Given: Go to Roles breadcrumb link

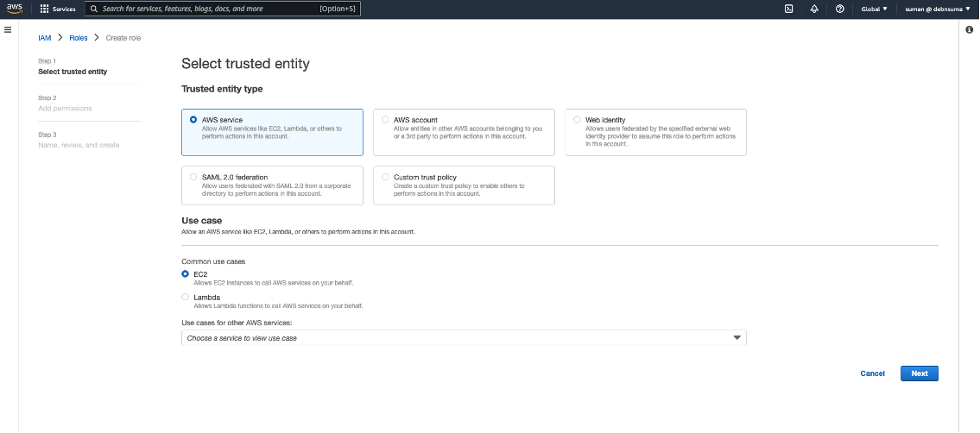Looking at the screenshot, I should click(x=78, y=37).
